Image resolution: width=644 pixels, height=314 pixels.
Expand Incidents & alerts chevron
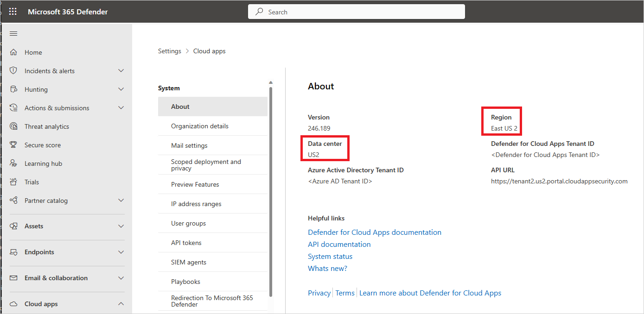pyautogui.click(x=121, y=71)
